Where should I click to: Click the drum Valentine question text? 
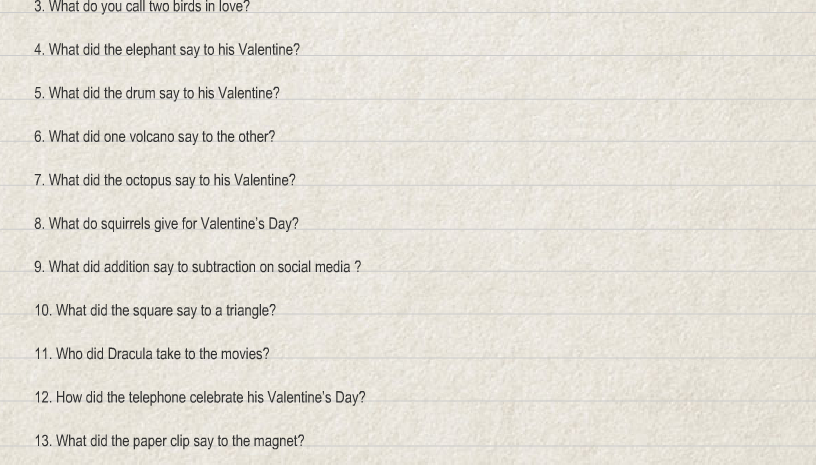coord(157,93)
